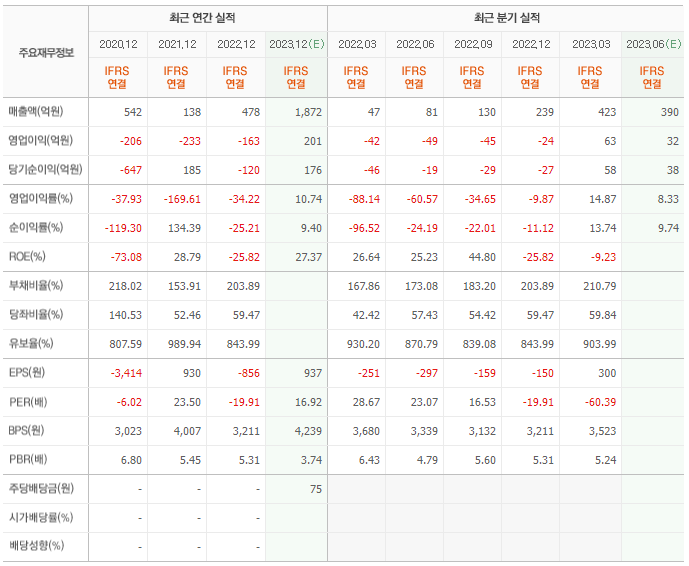Click the 218.02 debt ratio value
The image size is (689, 566).
[x=126, y=287]
